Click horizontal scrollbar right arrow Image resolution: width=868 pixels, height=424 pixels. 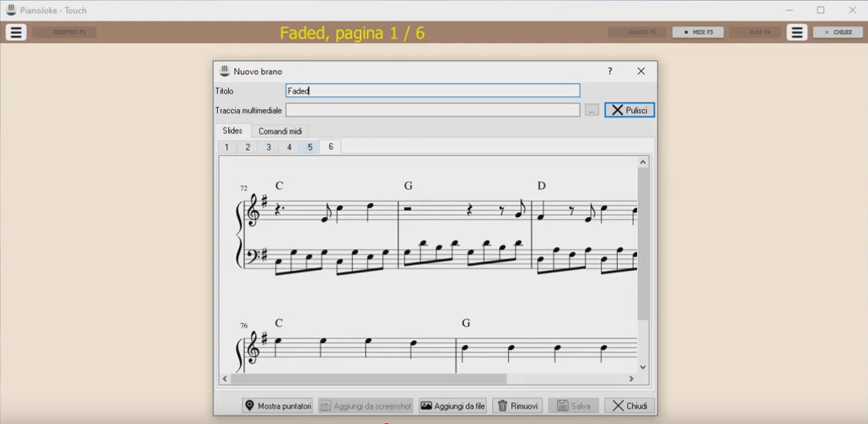(631, 378)
